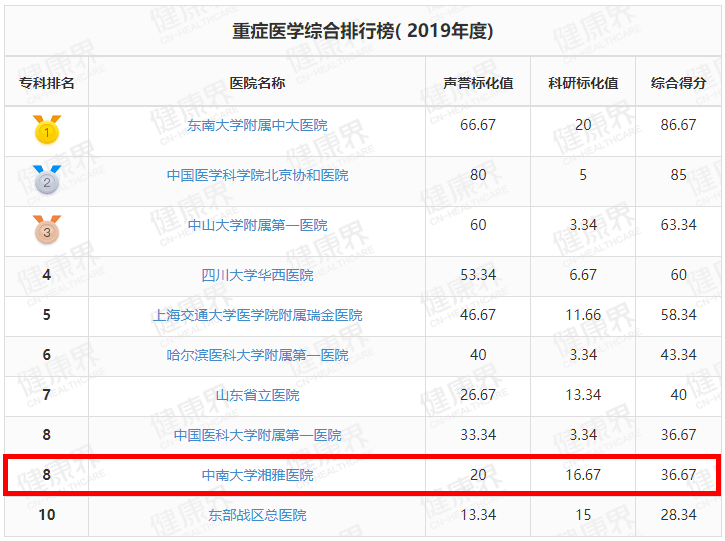Click the title 重症医学综合排行榜( 2019年度)

tap(362, 31)
